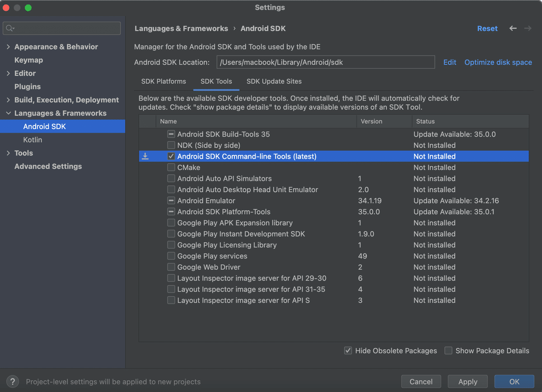Viewport: 542px width, 392px height.
Task: Toggle Android SDK Platform-Tools checkbox
Action: 171,212
